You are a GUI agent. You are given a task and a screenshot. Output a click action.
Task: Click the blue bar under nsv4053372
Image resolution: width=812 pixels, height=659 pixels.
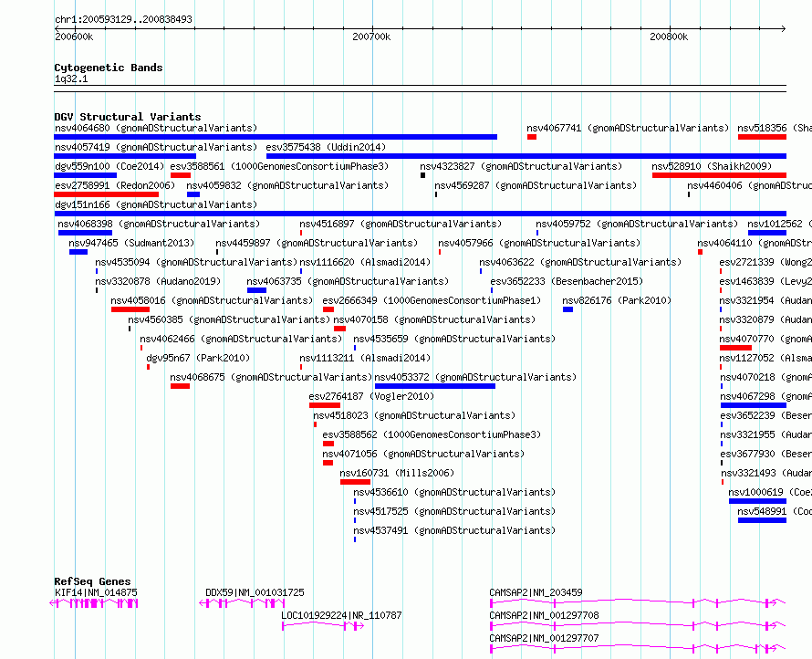(x=435, y=386)
